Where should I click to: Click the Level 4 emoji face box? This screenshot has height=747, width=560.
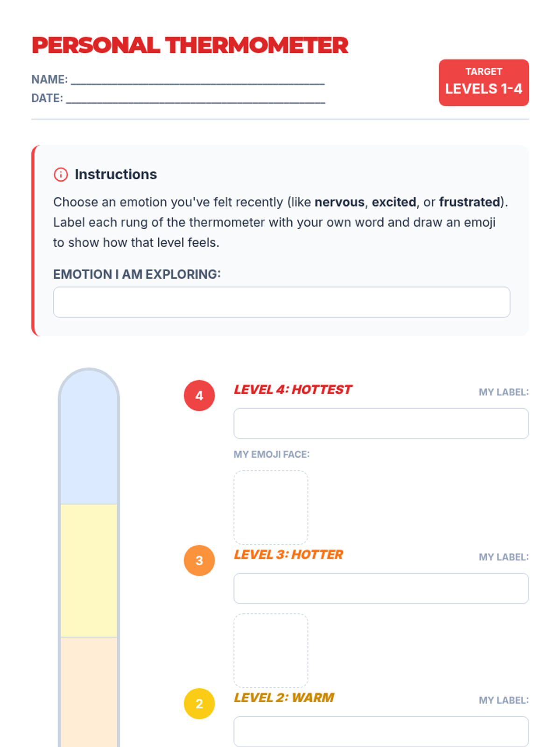click(x=271, y=507)
